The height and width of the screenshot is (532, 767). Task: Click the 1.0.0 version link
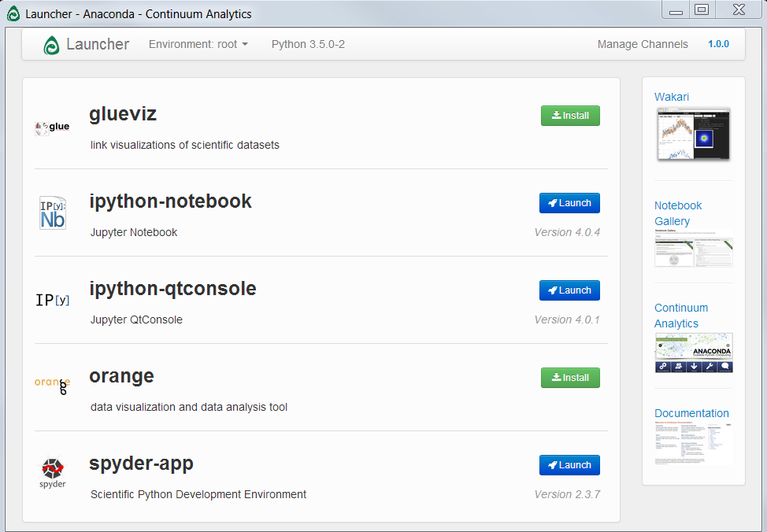click(x=718, y=44)
